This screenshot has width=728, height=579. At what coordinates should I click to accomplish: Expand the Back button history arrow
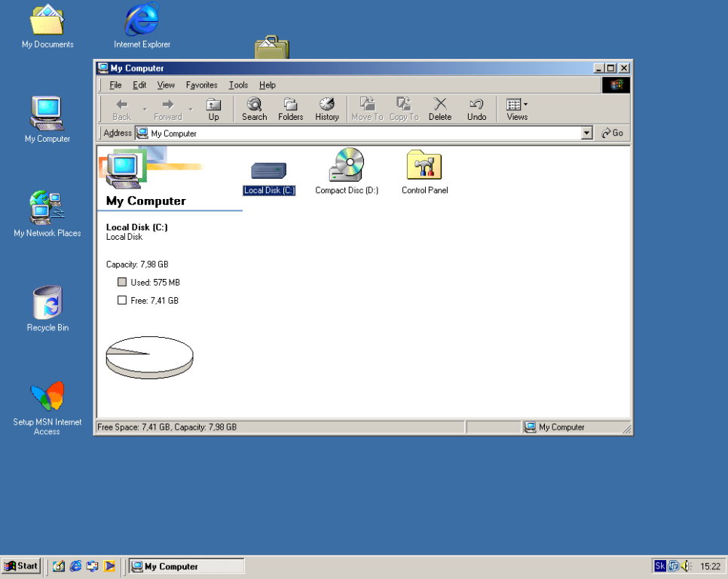145,109
